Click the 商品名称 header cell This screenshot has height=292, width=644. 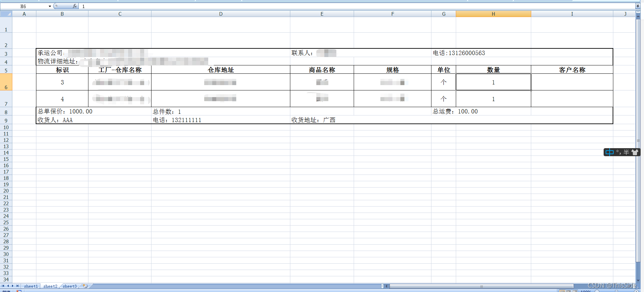pyautogui.click(x=322, y=70)
